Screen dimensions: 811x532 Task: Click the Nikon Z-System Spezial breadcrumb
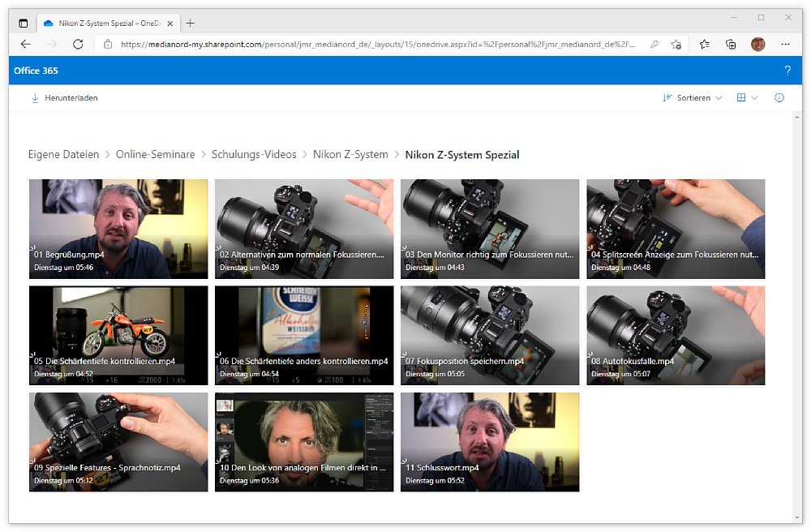[x=462, y=155]
